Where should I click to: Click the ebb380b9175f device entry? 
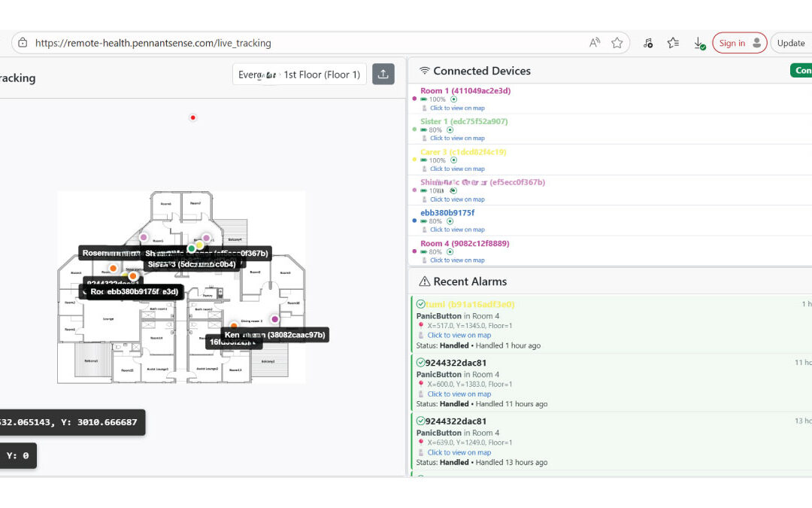tap(447, 213)
